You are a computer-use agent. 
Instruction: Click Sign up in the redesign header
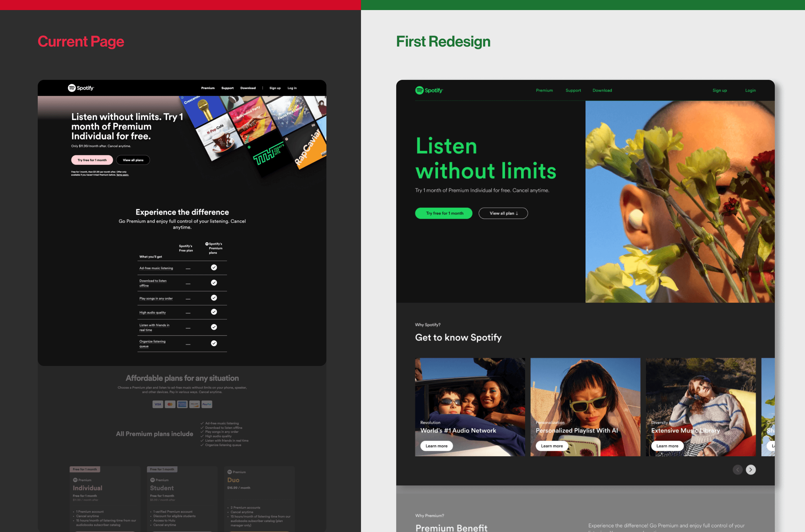719,90
